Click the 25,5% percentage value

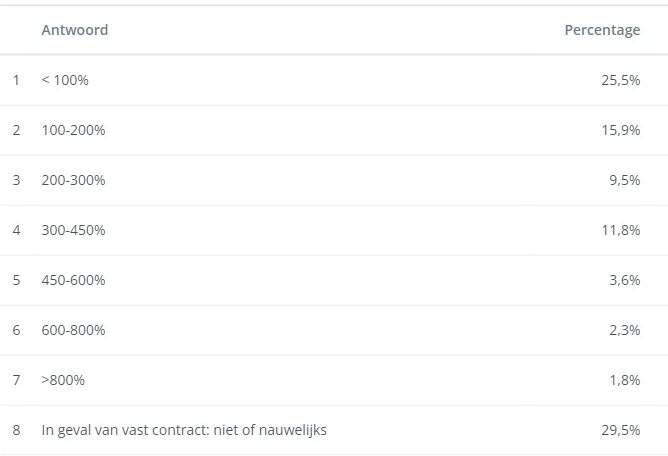point(620,80)
